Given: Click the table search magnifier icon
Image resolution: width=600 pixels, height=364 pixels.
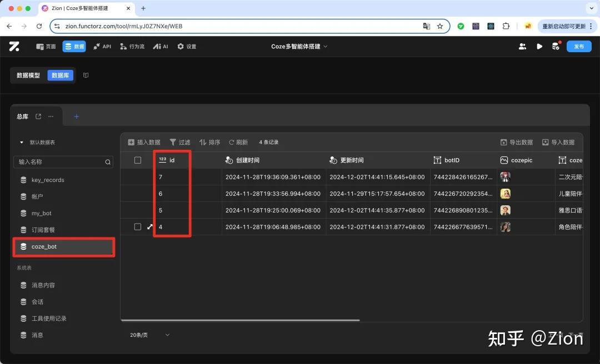Looking at the screenshot, I should (x=108, y=162).
